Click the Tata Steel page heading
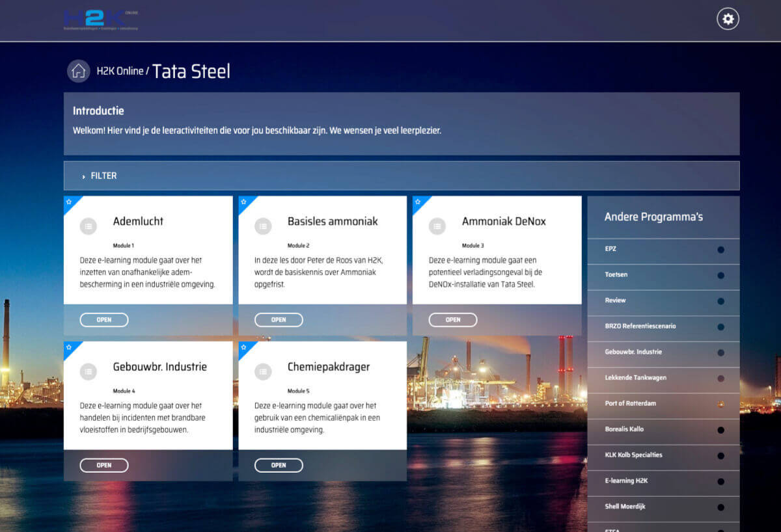 pyautogui.click(x=191, y=71)
